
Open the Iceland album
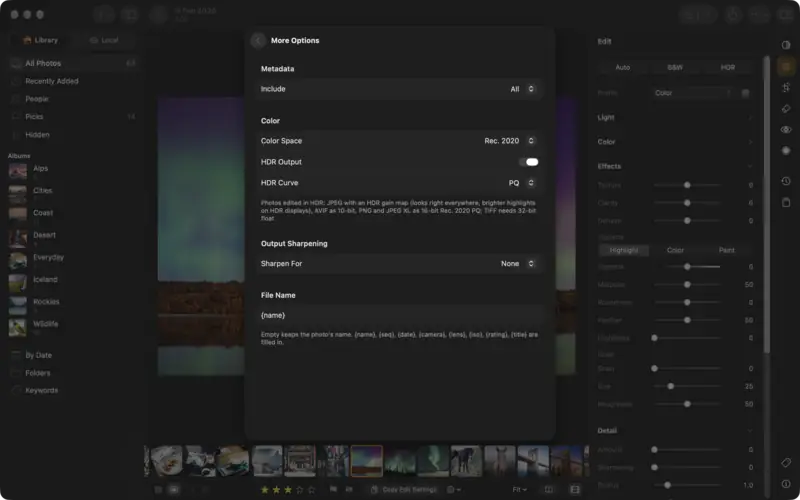pos(73,283)
